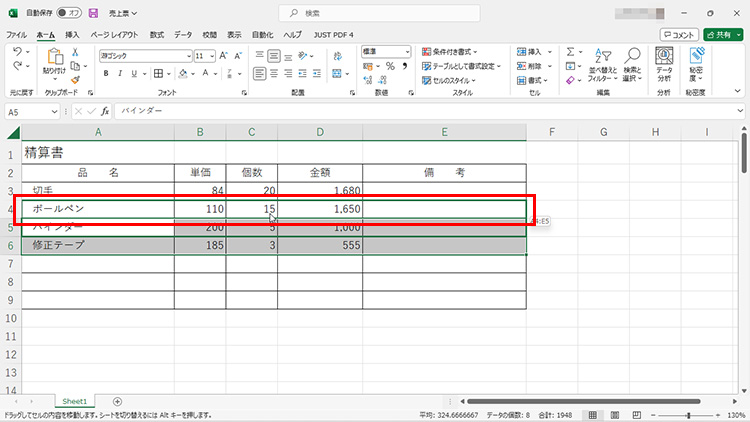750x422 pixels.
Task: Click the Comments (コメント) button
Action: pos(679,34)
